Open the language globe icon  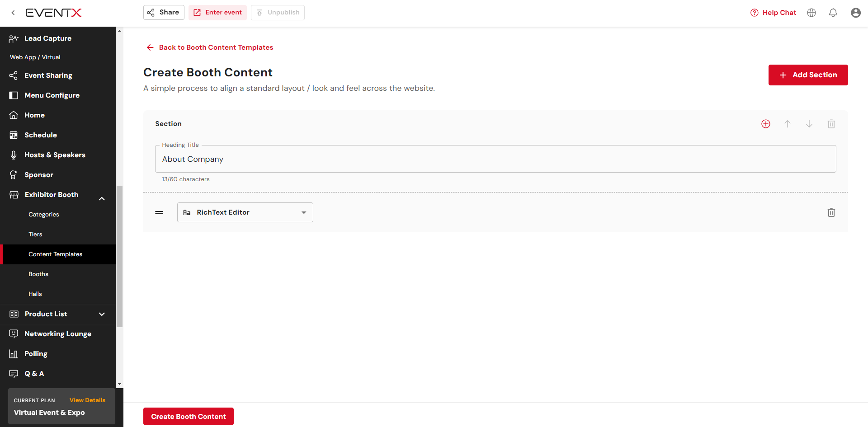click(811, 13)
